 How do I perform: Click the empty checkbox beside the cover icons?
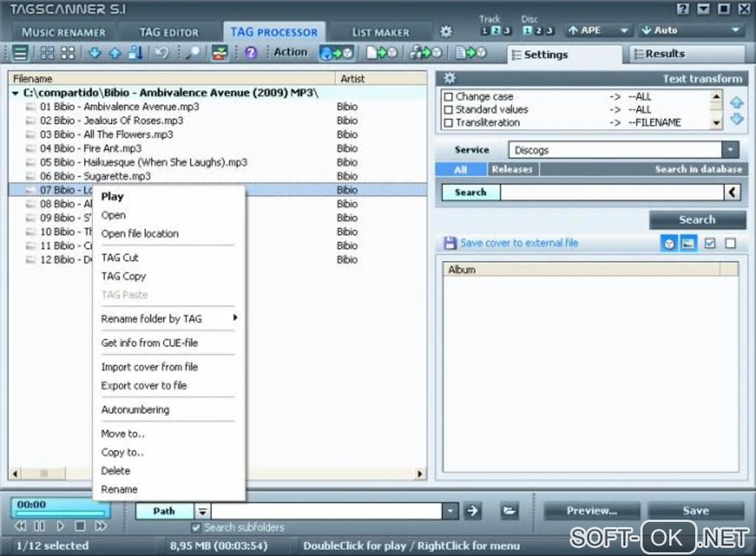(731, 243)
